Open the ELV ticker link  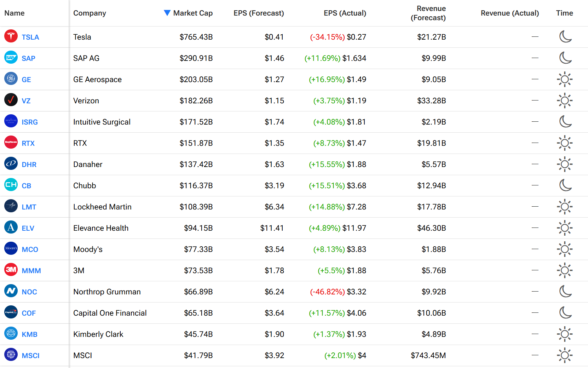pyautogui.click(x=28, y=228)
